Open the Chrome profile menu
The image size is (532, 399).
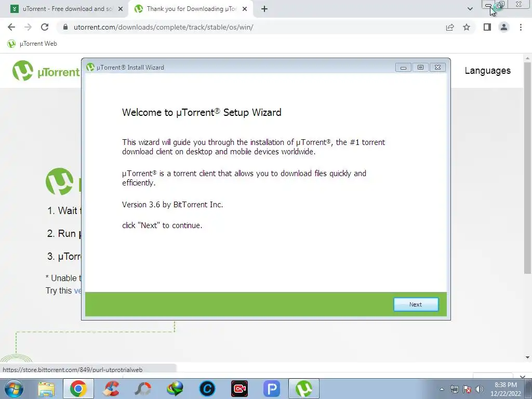coord(504,27)
